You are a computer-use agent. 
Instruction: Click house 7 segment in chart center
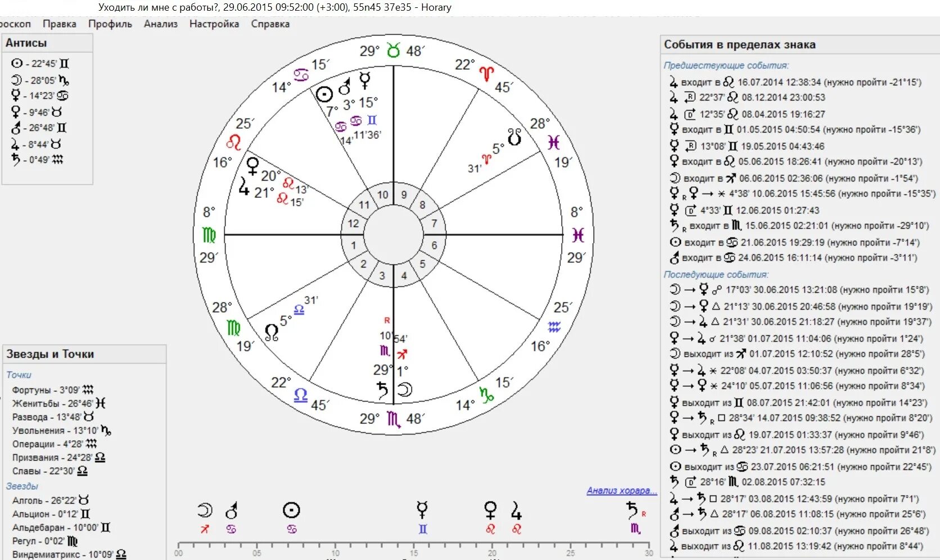click(434, 223)
